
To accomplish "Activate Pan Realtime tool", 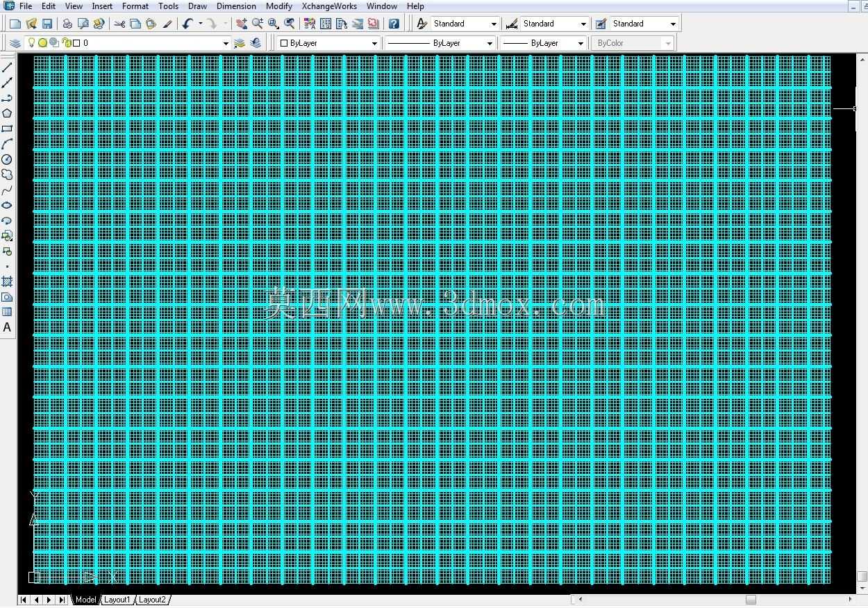I will point(242,24).
